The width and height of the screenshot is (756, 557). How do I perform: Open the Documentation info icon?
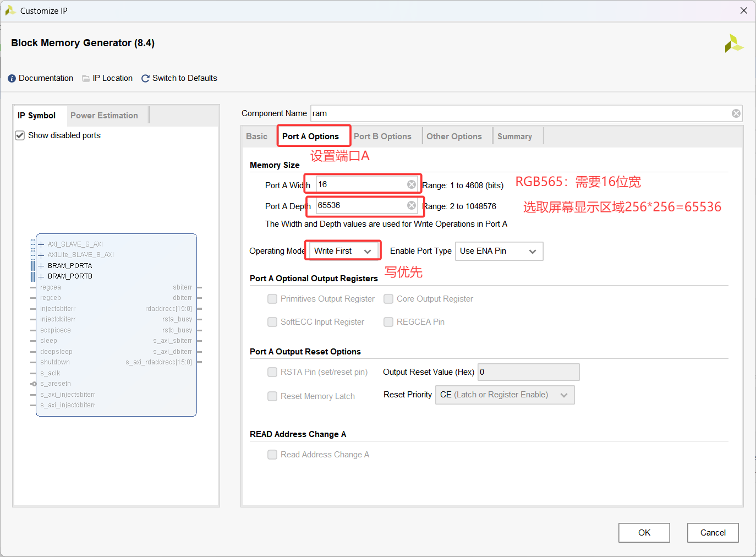pos(12,79)
